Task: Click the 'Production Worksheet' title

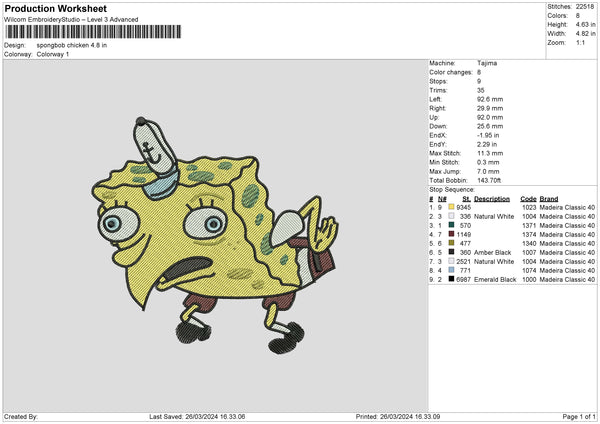Action: click(x=55, y=8)
